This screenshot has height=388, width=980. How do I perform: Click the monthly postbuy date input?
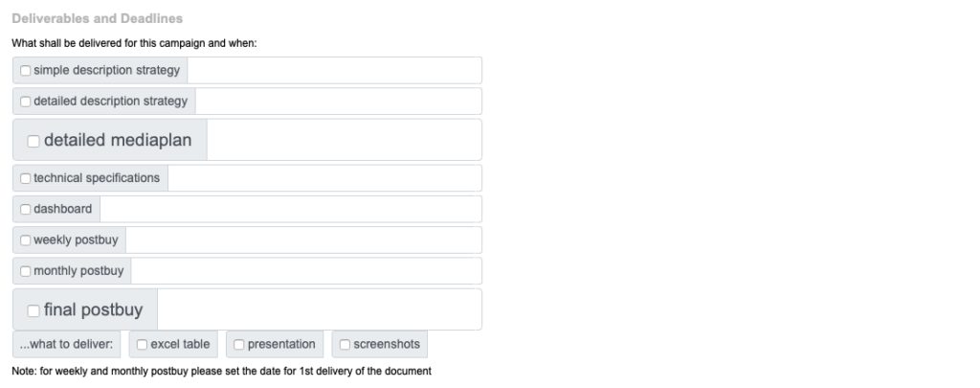point(306,271)
